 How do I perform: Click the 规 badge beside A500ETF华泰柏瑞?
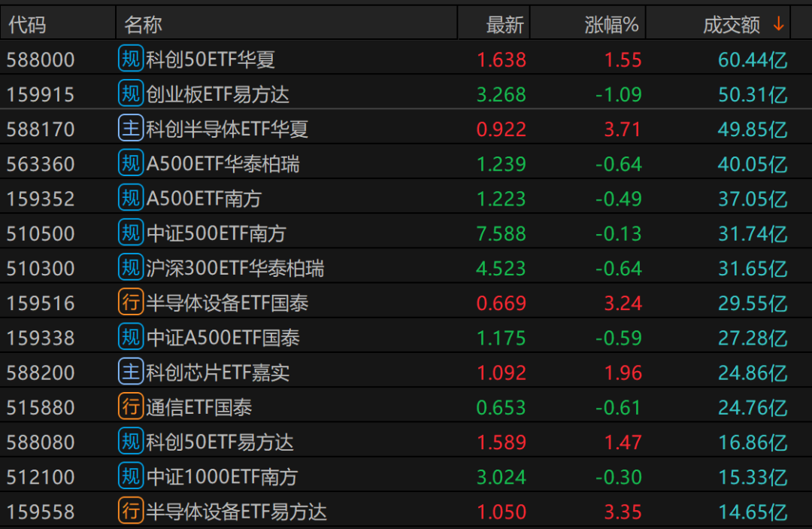click(x=131, y=163)
